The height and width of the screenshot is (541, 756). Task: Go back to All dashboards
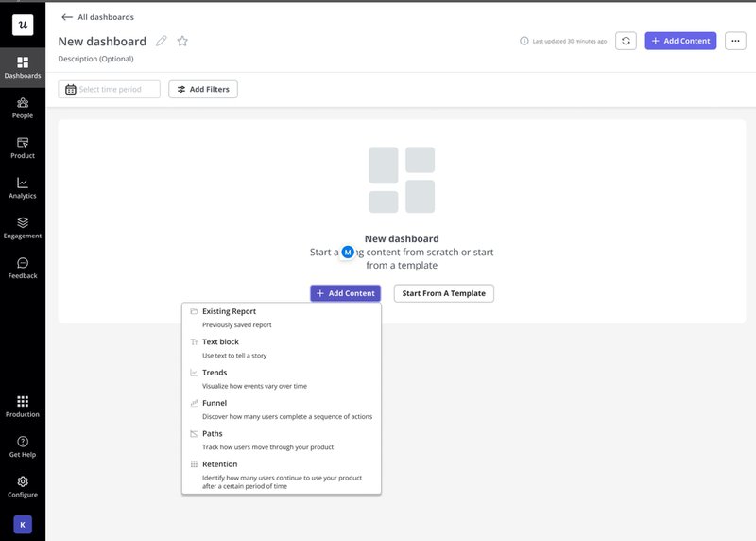click(x=97, y=17)
